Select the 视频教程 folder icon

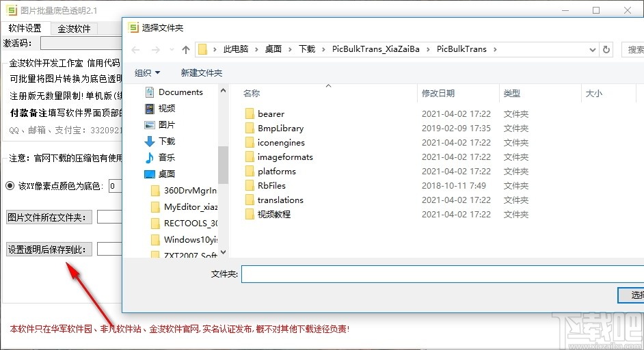coord(250,215)
